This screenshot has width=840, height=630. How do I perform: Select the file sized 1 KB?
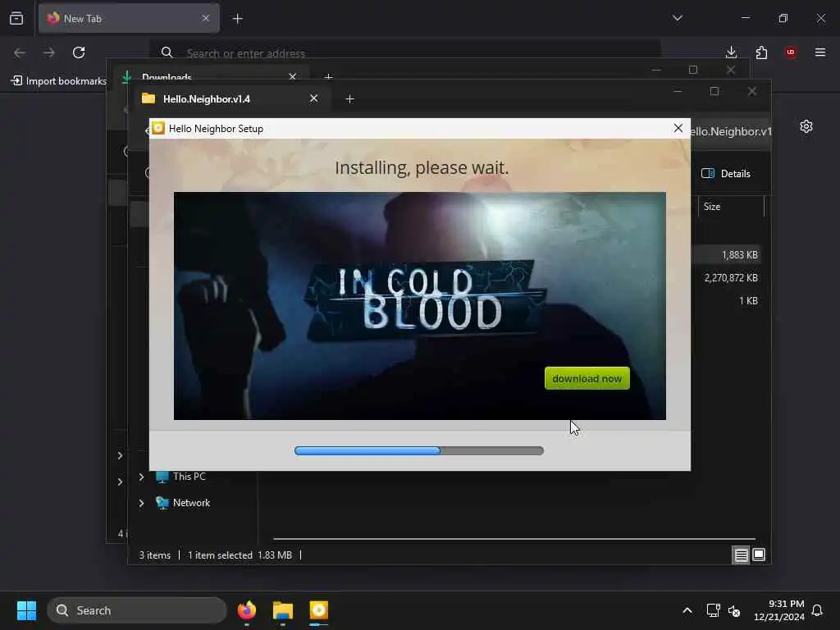pos(748,300)
